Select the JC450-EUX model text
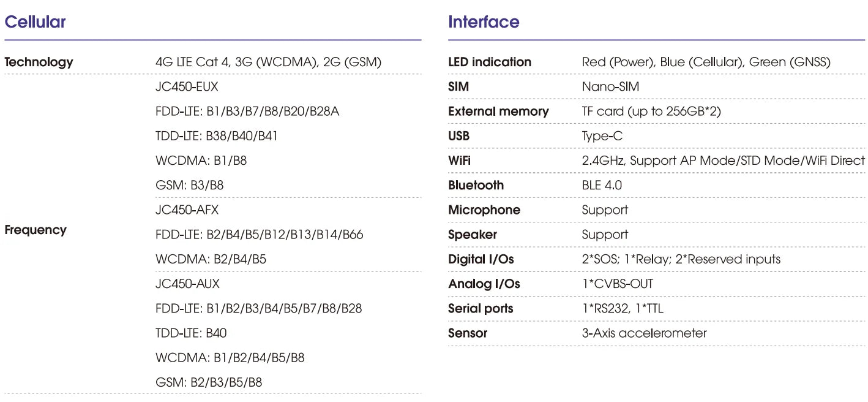Viewport: 868px width, 402px height. 187,87
